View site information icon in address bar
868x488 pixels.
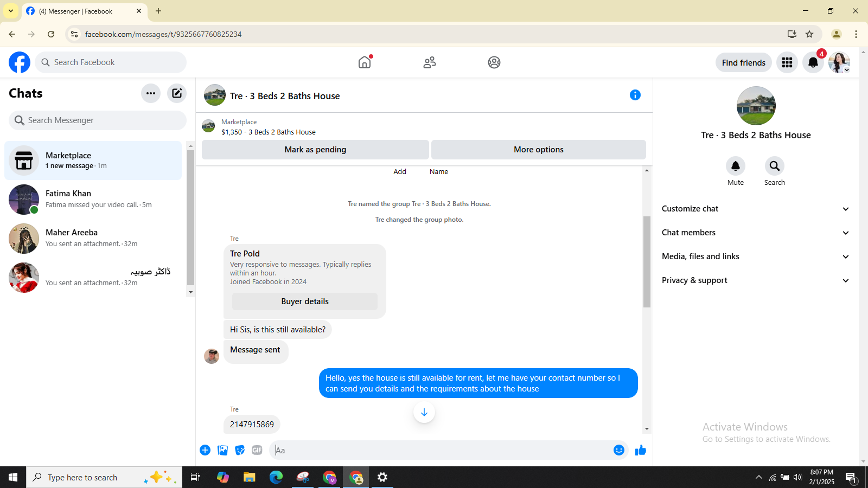coord(74,34)
